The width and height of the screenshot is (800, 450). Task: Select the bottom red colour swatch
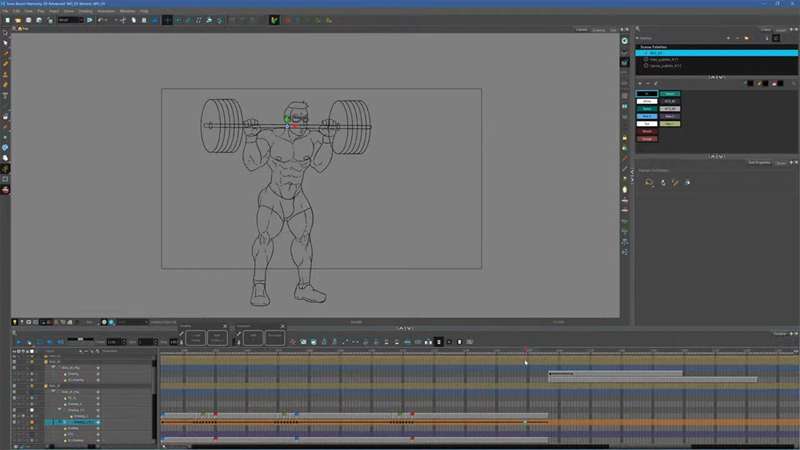pyautogui.click(x=647, y=139)
